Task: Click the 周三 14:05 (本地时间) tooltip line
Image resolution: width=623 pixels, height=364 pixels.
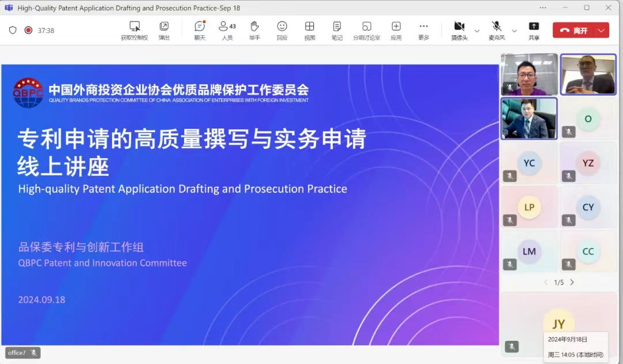Action: (x=575, y=354)
